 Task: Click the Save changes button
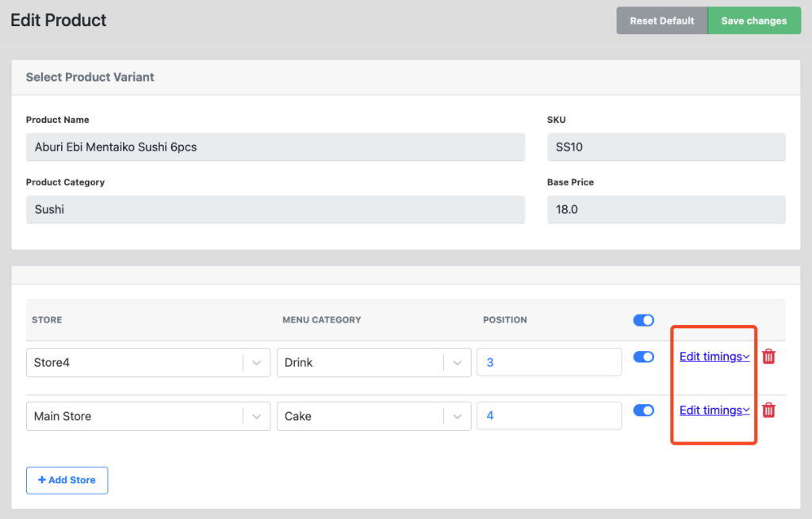tap(753, 21)
